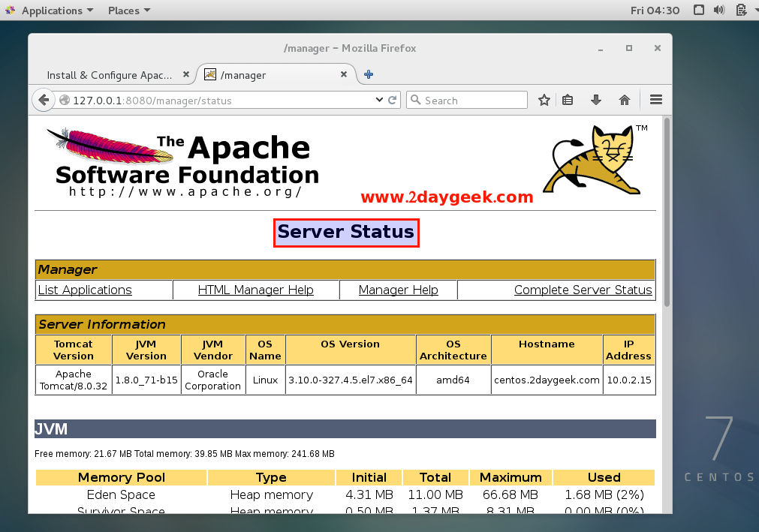This screenshot has width=759, height=532.
Task: Click the Memory Pool column header
Action: pyautogui.click(x=122, y=477)
